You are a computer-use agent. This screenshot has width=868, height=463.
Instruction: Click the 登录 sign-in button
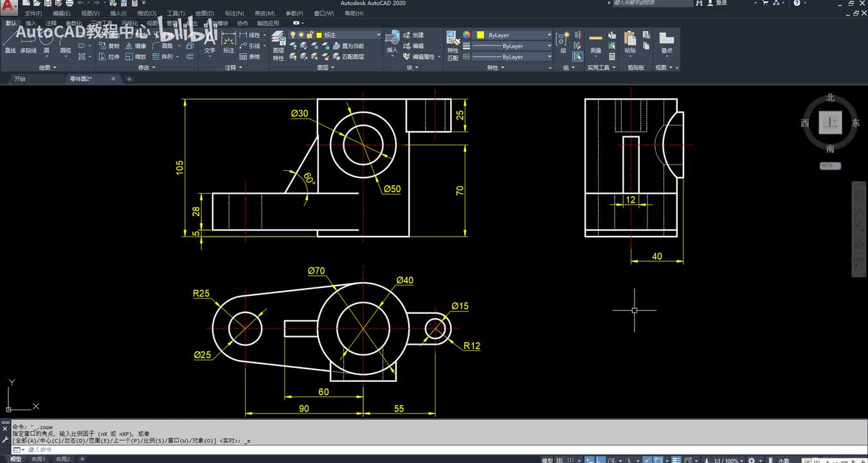(721, 3)
